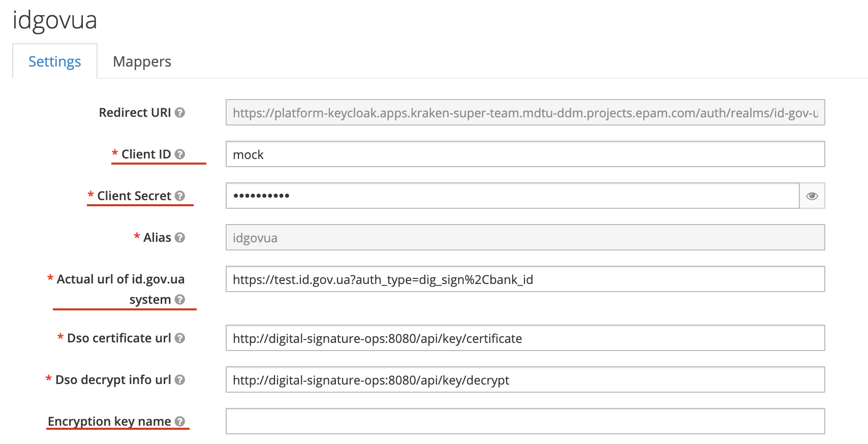Open the Client Secret tooltip help icon
This screenshot has width=868, height=444.
click(x=180, y=196)
